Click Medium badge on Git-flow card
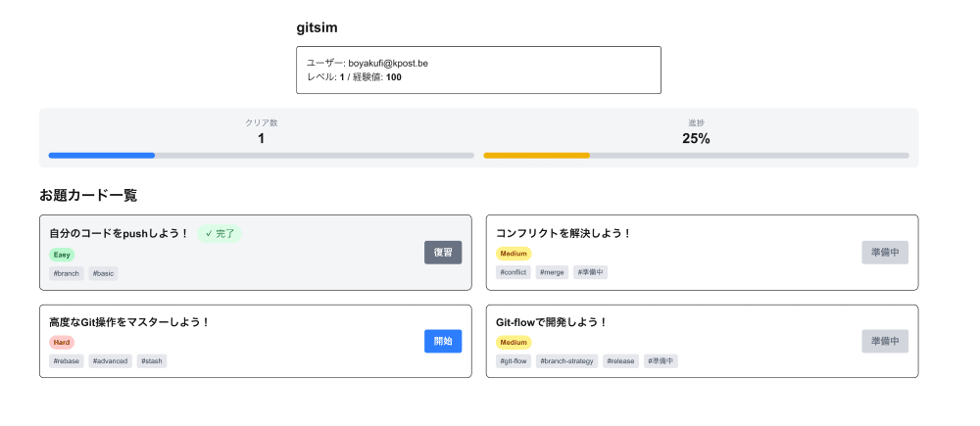 click(x=514, y=343)
